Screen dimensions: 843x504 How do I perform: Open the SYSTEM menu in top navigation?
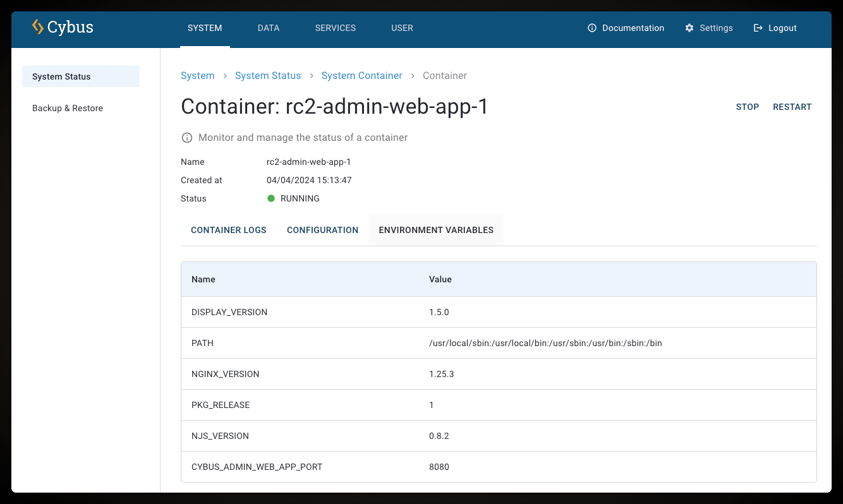(x=205, y=28)
